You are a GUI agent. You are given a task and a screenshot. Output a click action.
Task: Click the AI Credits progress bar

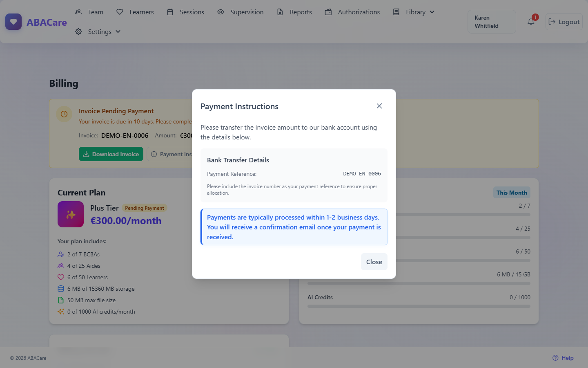(x=419, y=306)
